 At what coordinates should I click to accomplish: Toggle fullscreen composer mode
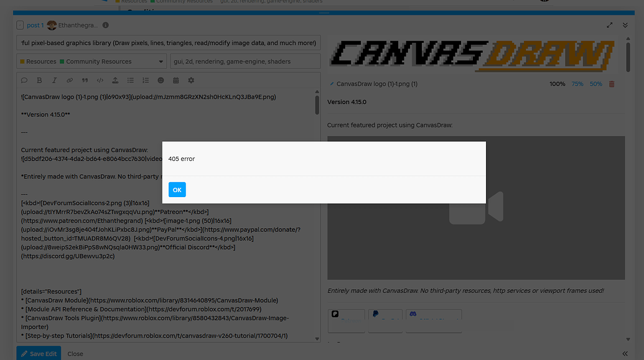pyautogui.click(x=610, y=25)
